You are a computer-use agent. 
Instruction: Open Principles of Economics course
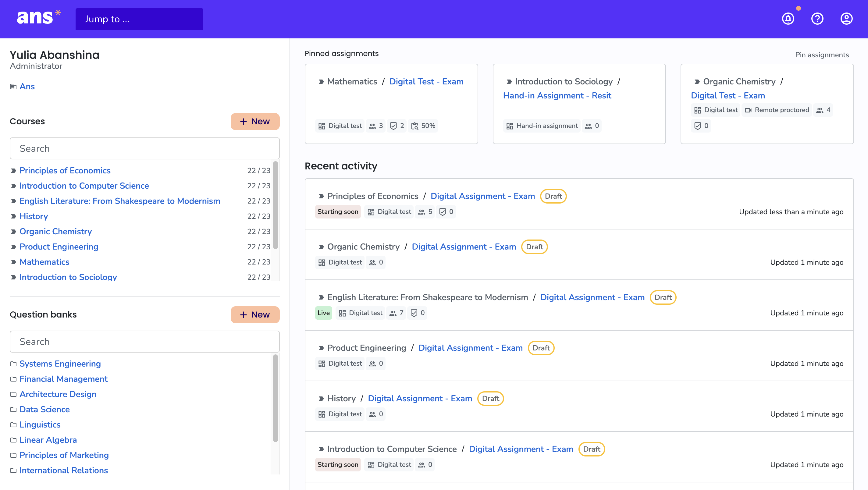click(65, 171)
